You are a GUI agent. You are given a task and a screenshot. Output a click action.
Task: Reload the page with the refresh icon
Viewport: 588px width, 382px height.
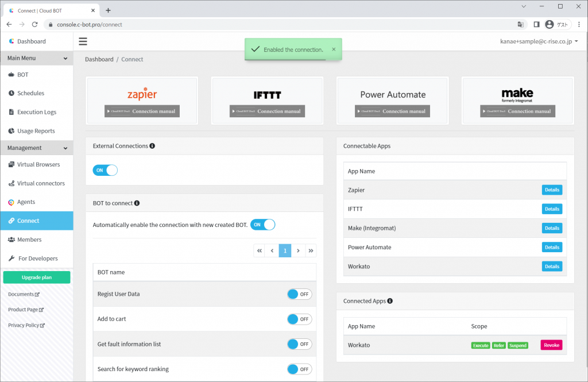pos(35,24)
